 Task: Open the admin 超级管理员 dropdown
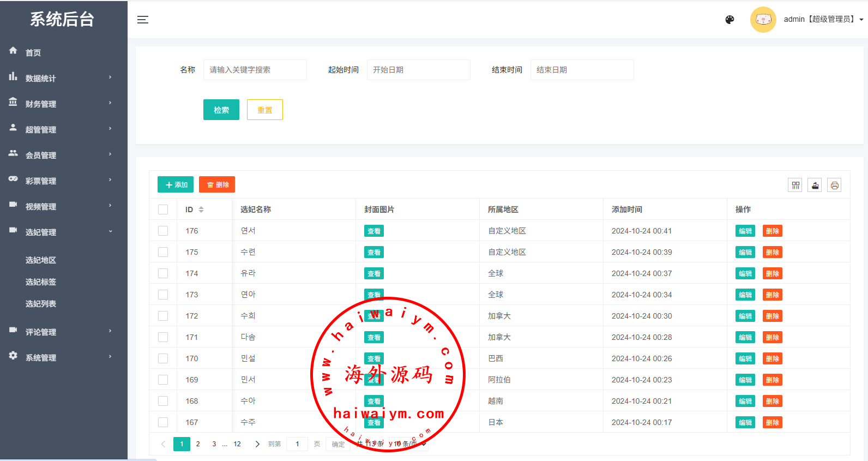click(x=823, y=20)
